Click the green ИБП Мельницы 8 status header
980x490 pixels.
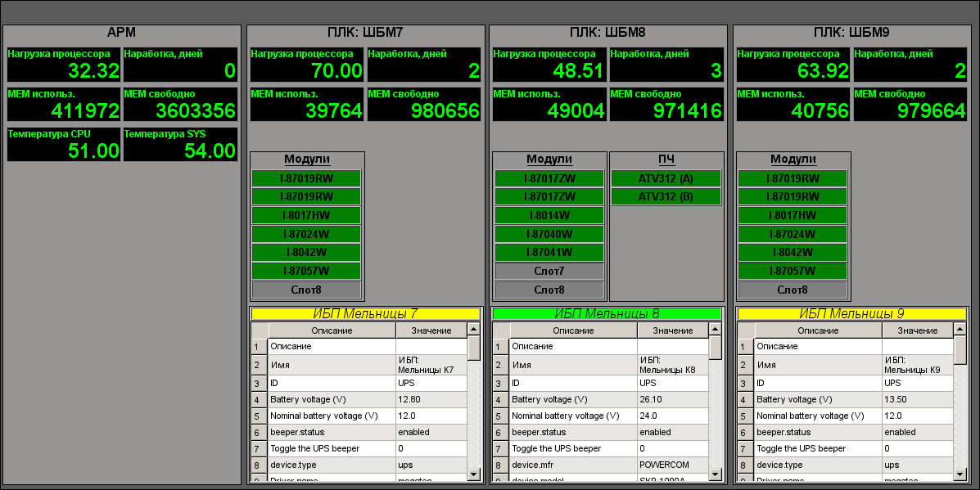(x=607, y=313)
